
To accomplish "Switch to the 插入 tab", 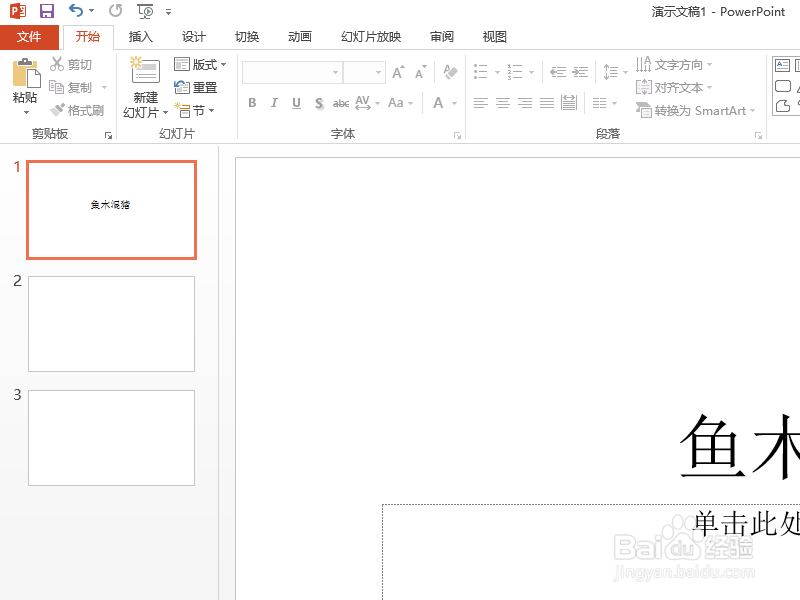I will (141, 37).
